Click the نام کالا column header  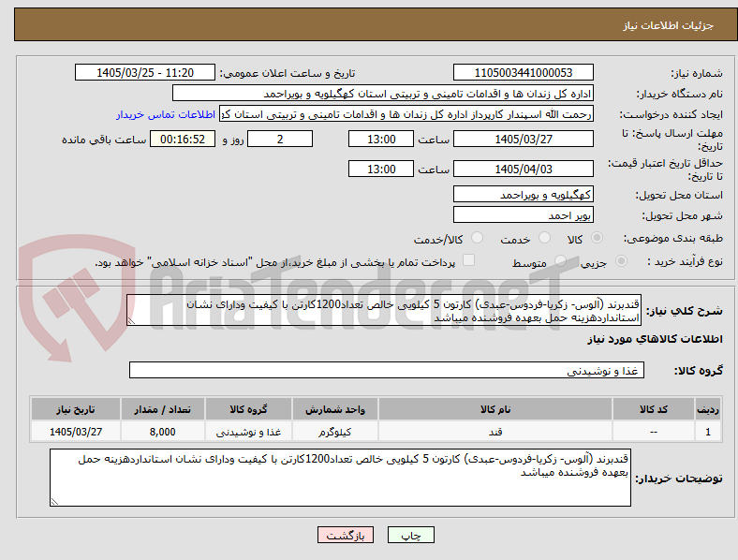click(x=495, y=409)
